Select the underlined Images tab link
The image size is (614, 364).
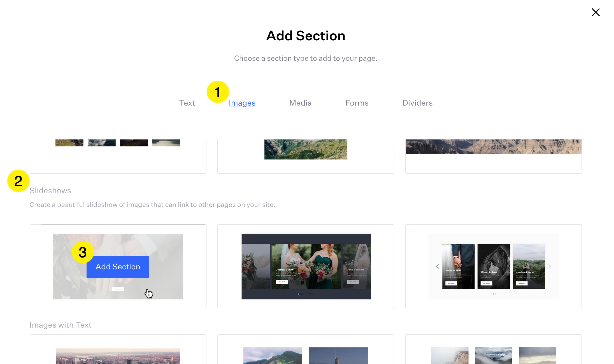(x=242, y=103)
